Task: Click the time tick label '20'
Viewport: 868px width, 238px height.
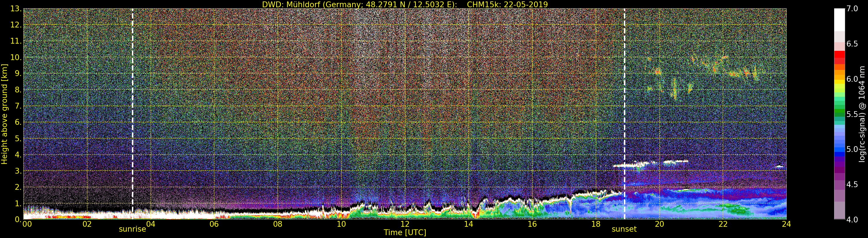Action: pyautogui.click(x=659, y=224)
